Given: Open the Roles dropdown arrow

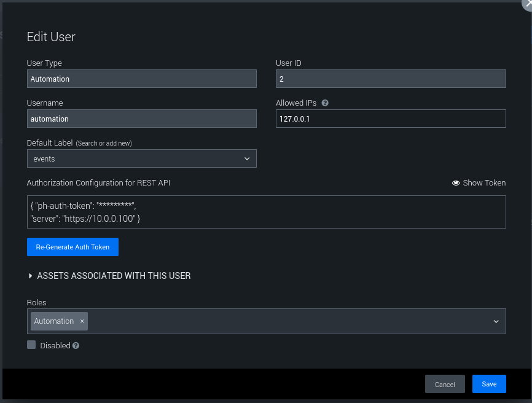Looking at the screenshot, I should click(496, 321).
